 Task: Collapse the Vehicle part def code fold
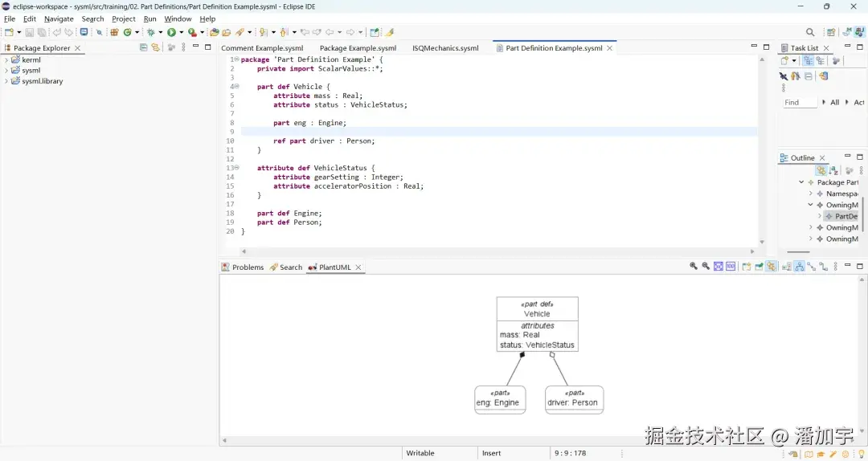coord(236,87)
